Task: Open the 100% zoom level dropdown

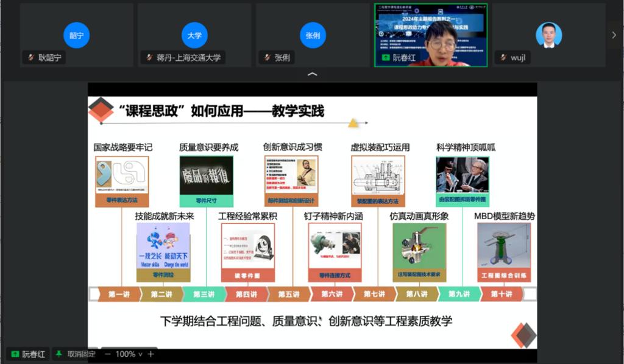Action: tap(129, 354)
